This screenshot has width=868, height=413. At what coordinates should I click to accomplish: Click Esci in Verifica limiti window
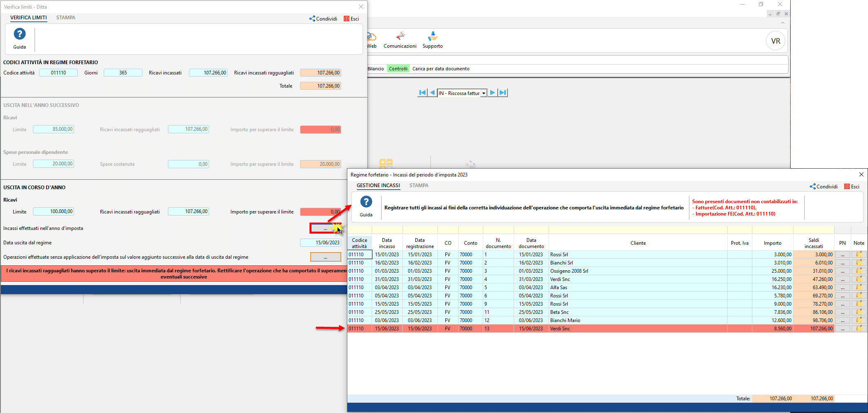pyautogui.click(x=351, y=19)
